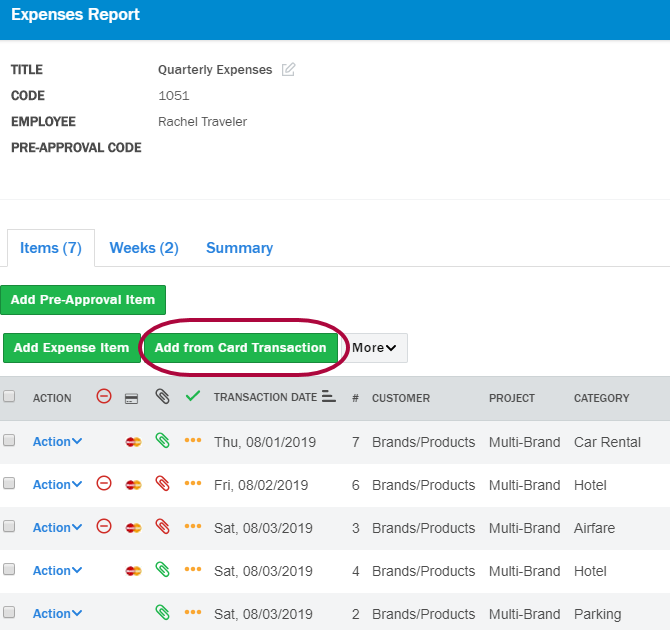Viewport: 670px width, 630px height.
Task: Click the Category column header
Action: (601, 398)
